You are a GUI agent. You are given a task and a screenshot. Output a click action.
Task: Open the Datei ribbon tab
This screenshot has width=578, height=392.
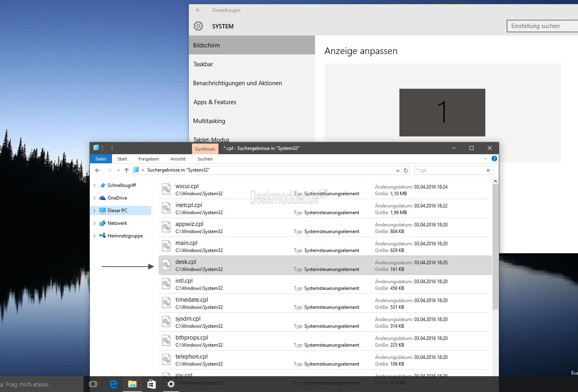click(101, 159)
